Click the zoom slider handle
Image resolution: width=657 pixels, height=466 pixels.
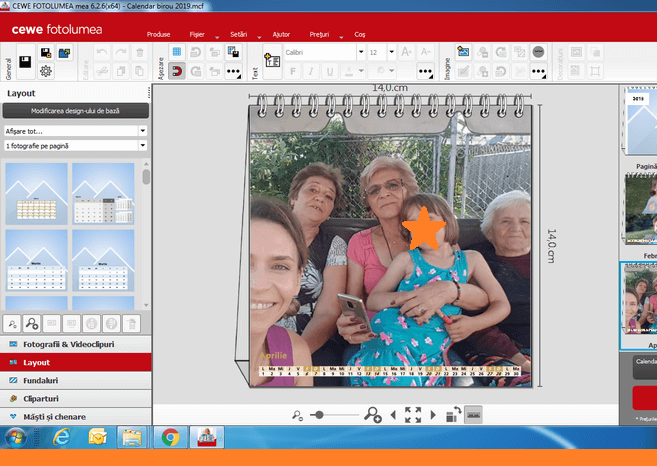coord(319,415)
